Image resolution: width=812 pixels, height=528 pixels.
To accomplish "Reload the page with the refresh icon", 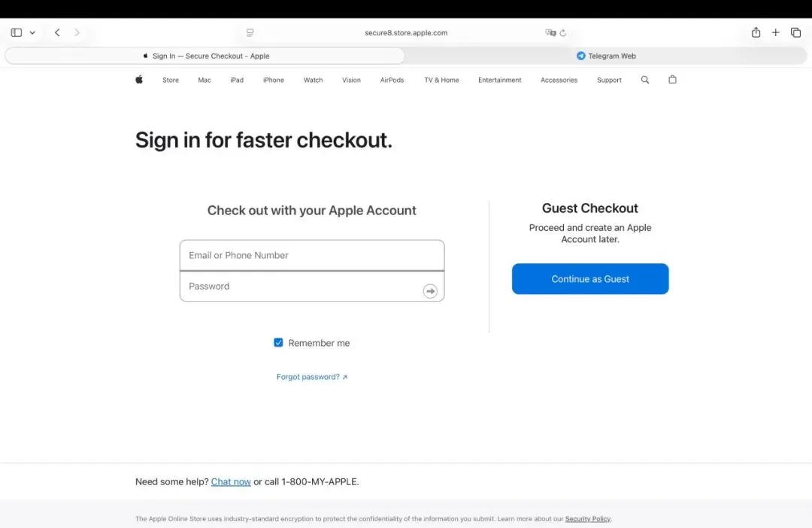I will tap(563, 32).
